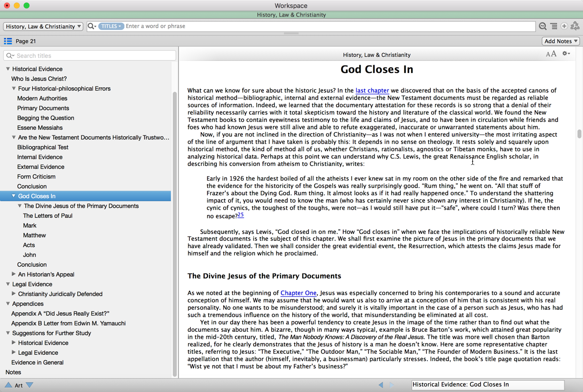The image size is (583, 392).
Task: Follow the 'last chapter' hyperlink
Action: tap(372, 90)
